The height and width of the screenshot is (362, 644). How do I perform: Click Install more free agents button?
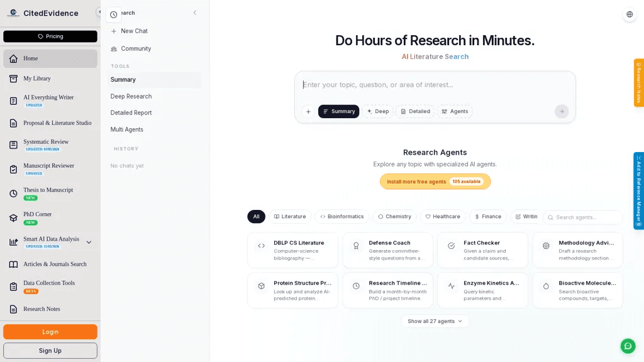(x=435, y=182)
